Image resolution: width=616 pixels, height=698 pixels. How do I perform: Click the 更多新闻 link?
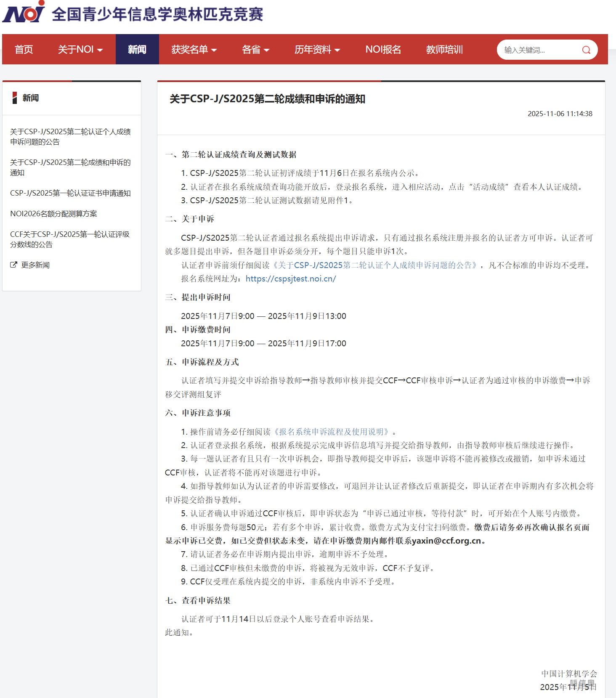click(35, 265)
